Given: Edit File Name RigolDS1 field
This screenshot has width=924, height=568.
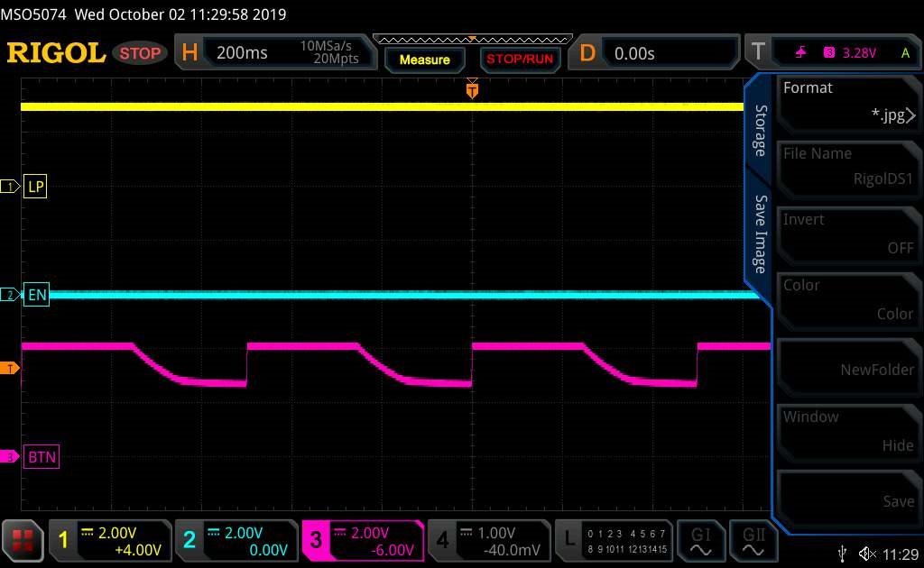Looking at the screenshot, I should click(x=848, y=169).
